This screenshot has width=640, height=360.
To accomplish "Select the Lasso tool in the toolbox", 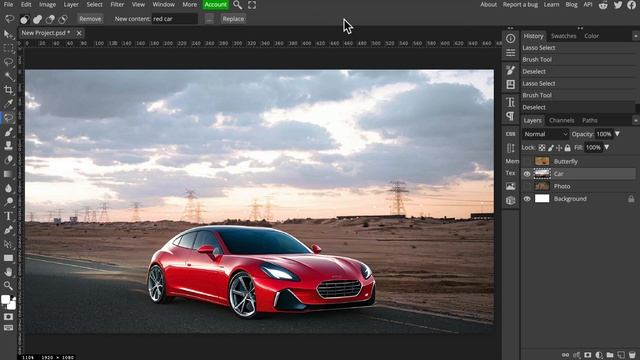I will click(8, 62).
